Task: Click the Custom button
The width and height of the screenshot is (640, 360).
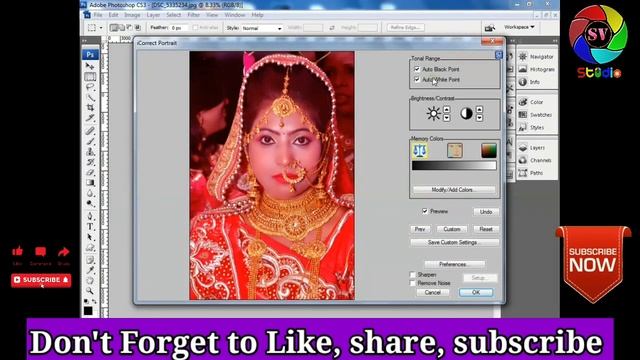Action: tap(452, 229)
